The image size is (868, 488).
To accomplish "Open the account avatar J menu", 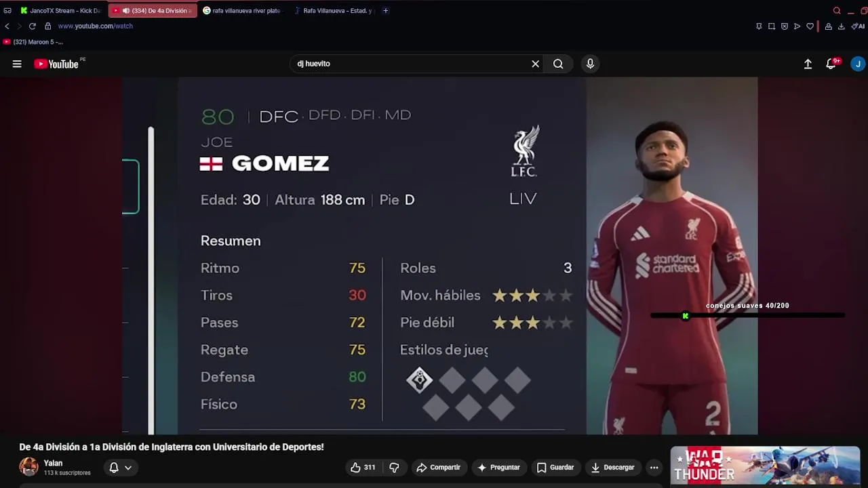I will pyautogui.click(x=858, y=64).
